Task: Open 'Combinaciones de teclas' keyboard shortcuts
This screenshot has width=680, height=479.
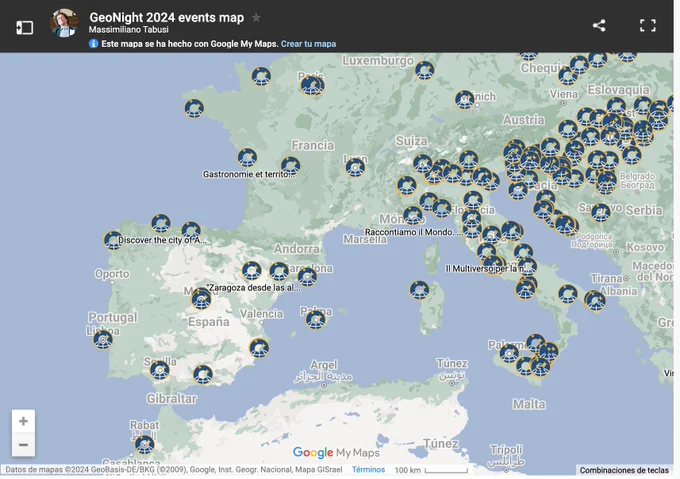Action: tap(624, 470)
